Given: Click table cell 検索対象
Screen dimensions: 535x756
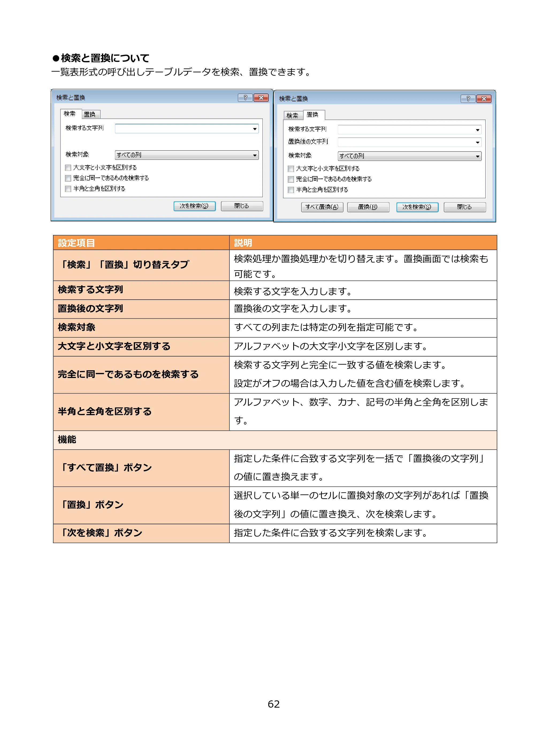Looking at the screenshot, I should tap(141, 328).
